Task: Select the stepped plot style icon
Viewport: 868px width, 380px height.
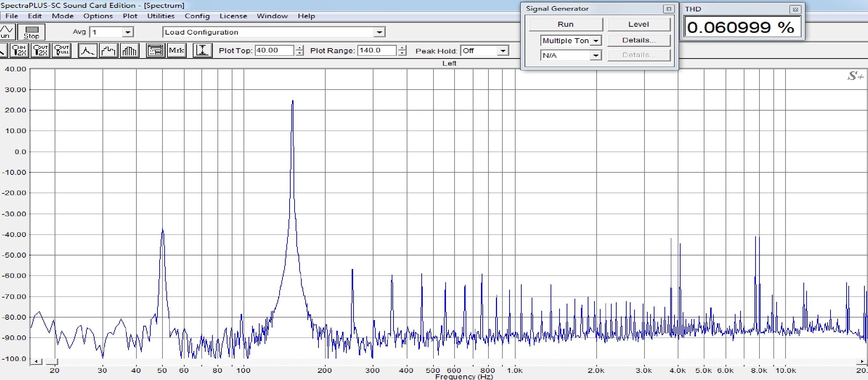Action: (x=109, y=51)
